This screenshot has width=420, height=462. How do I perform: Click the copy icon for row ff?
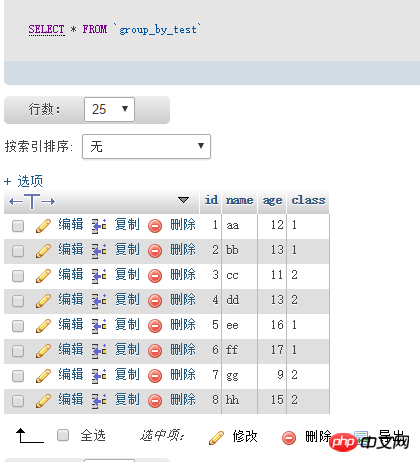[99, 351]
